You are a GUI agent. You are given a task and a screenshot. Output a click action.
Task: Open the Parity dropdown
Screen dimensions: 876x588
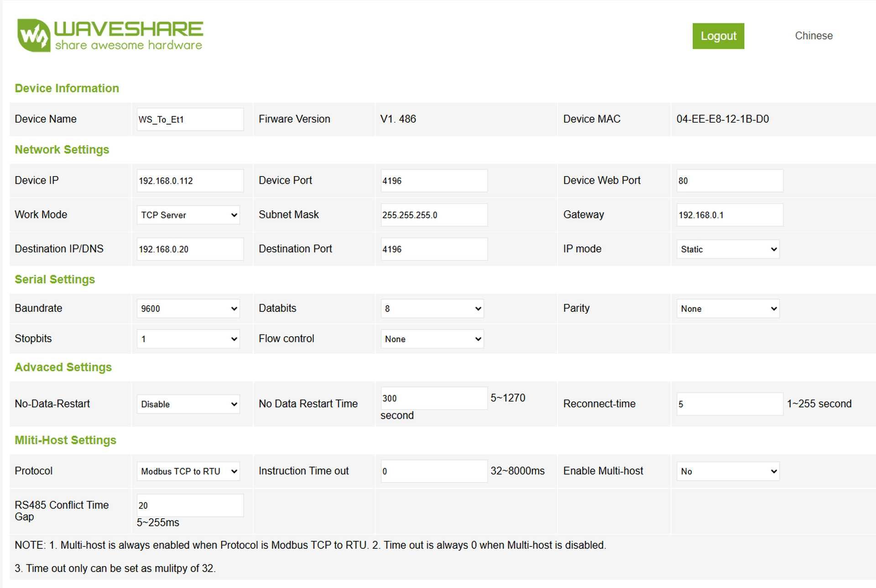click(x=728, y=308)
